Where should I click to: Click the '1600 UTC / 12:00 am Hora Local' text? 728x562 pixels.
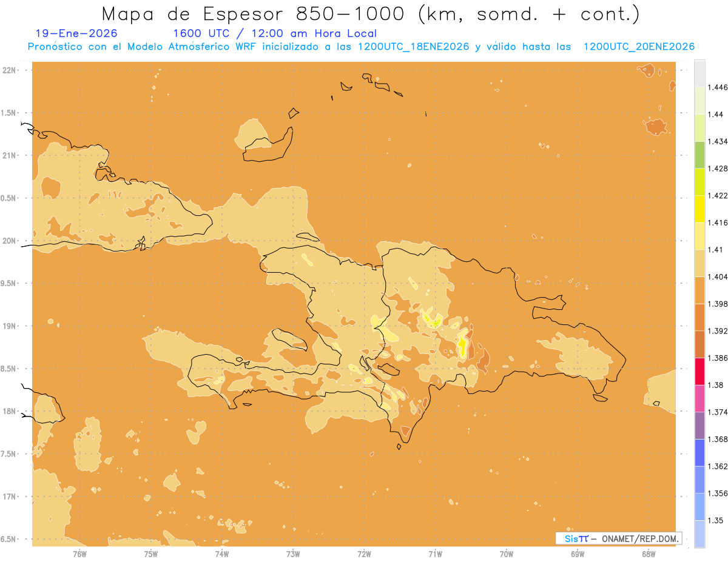click(275, 34)
